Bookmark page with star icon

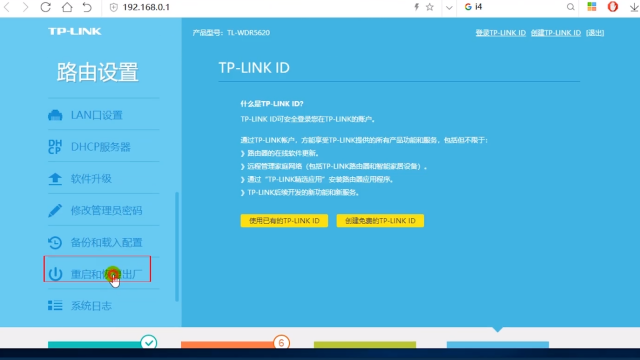tap(430, 7)
